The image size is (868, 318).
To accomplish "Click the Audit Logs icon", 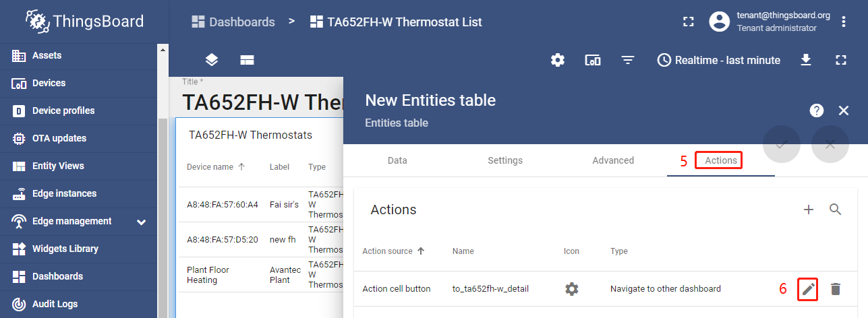I will 20,304.
